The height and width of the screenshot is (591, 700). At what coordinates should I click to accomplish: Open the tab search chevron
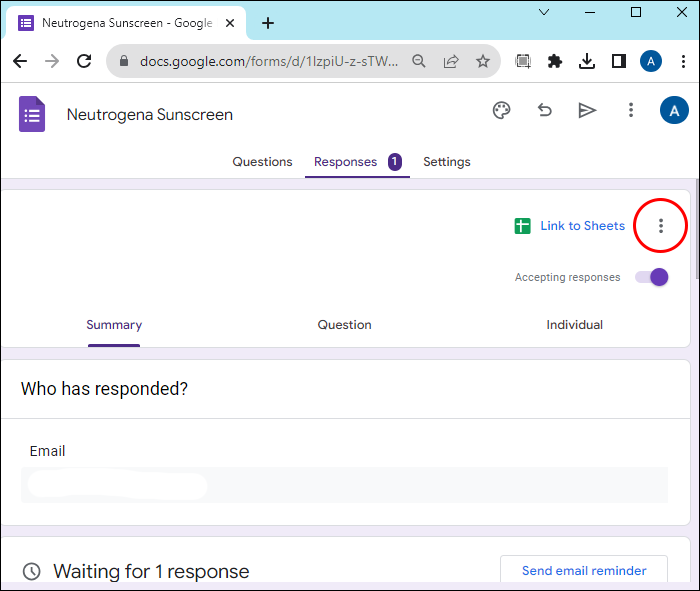pyautogui.click(x=544, y=12)
